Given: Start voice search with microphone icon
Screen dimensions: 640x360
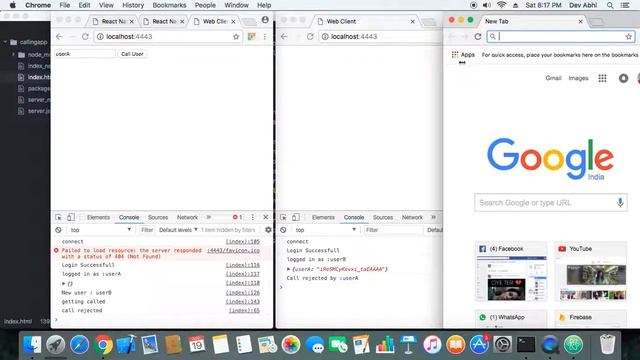Looking at the screenshot, I should click(x=620, y=202).
